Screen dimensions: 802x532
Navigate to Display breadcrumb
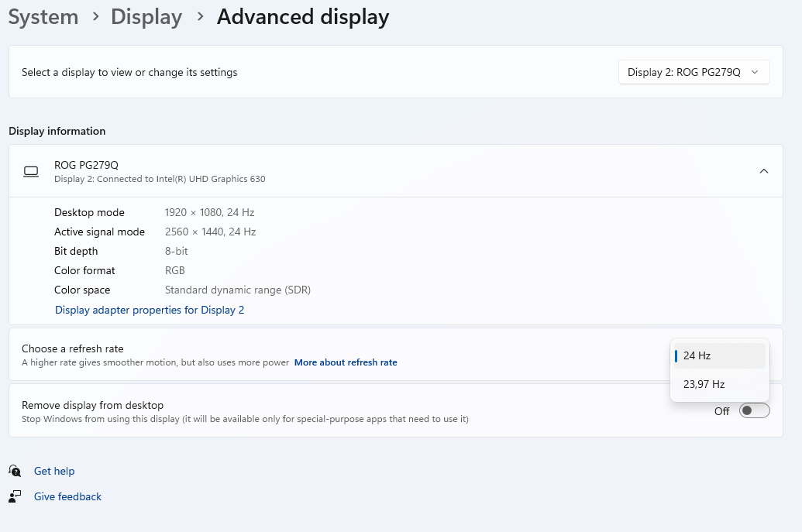[x=146, y=17]
